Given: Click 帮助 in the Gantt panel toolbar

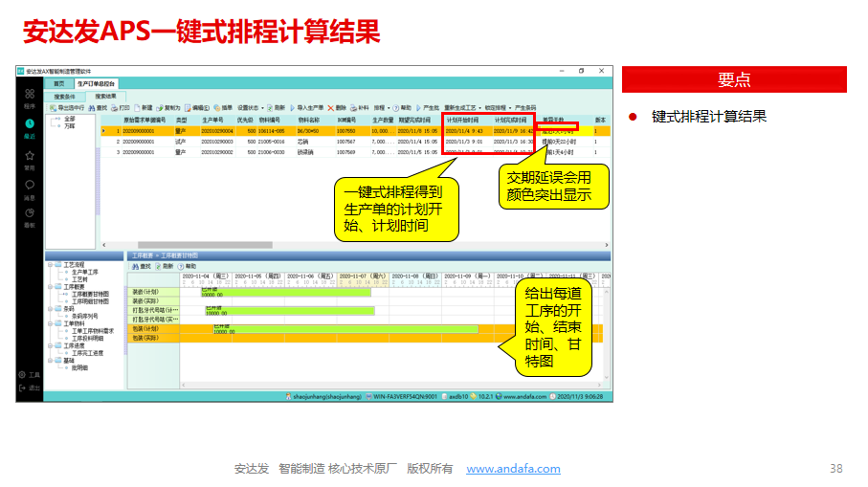Looking at the screenshot, I should coord(188,266).
